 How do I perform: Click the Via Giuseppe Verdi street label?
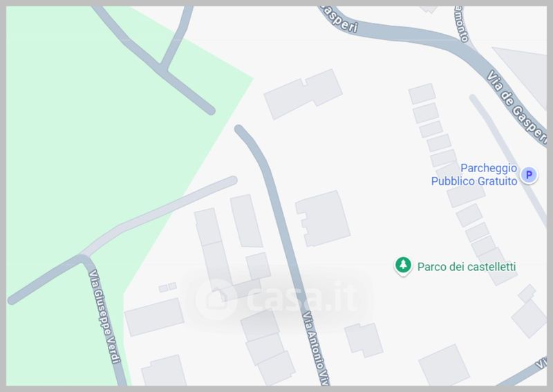click(x=105, y=316)
